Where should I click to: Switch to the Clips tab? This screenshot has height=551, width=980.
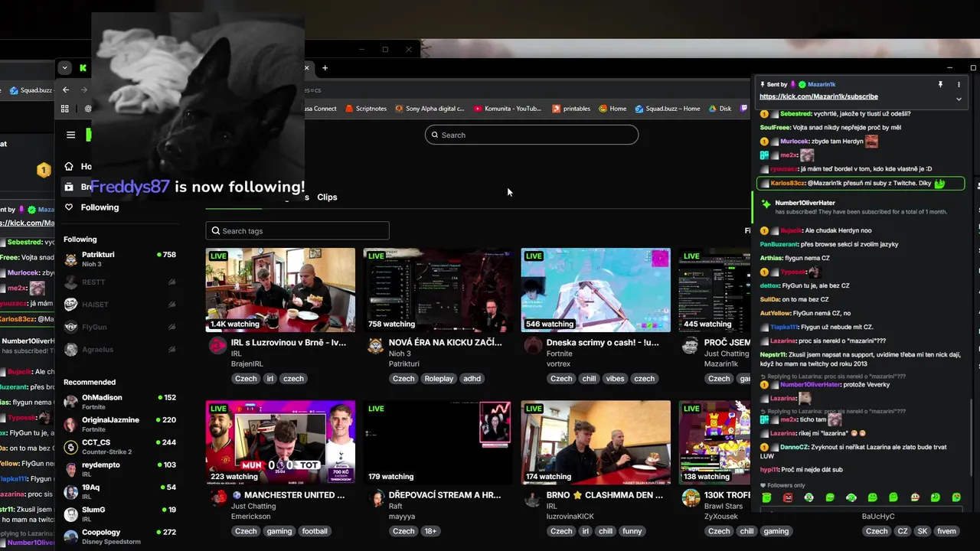[x=327, y=197]
